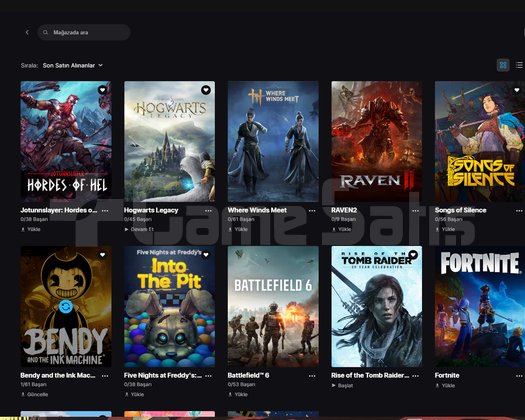Viewport: 525px width, 420px height.
Task: Toggle the favorite heart on Jotunnslayer: Hordes of Hel
Action: tap(102, 89)
